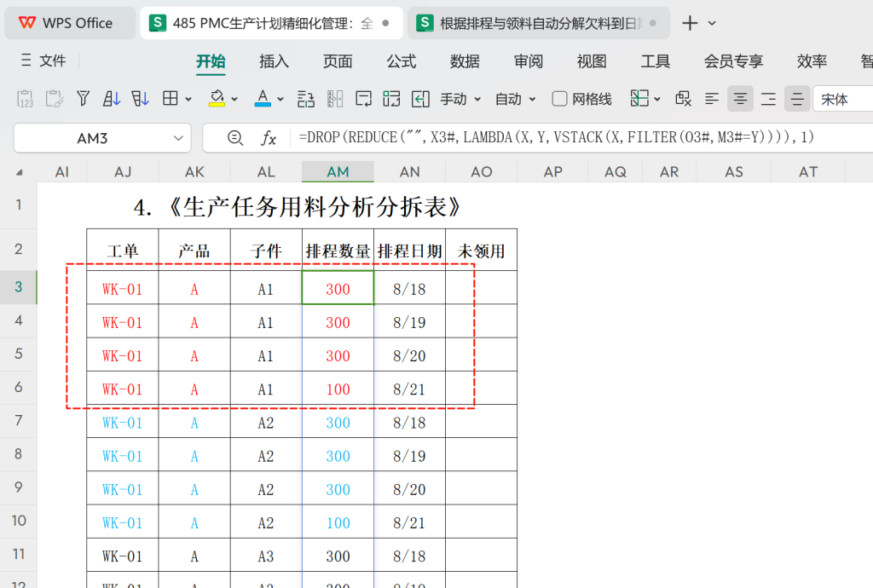
Task: Click cell AM3 with value 300
Action: pyautogui.click(x=338, y=288)
